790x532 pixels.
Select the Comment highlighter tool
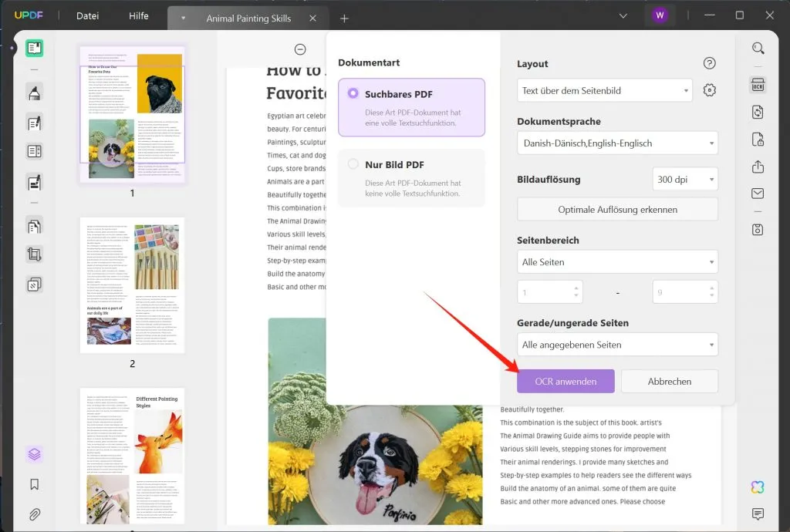[x=34, y=93]
